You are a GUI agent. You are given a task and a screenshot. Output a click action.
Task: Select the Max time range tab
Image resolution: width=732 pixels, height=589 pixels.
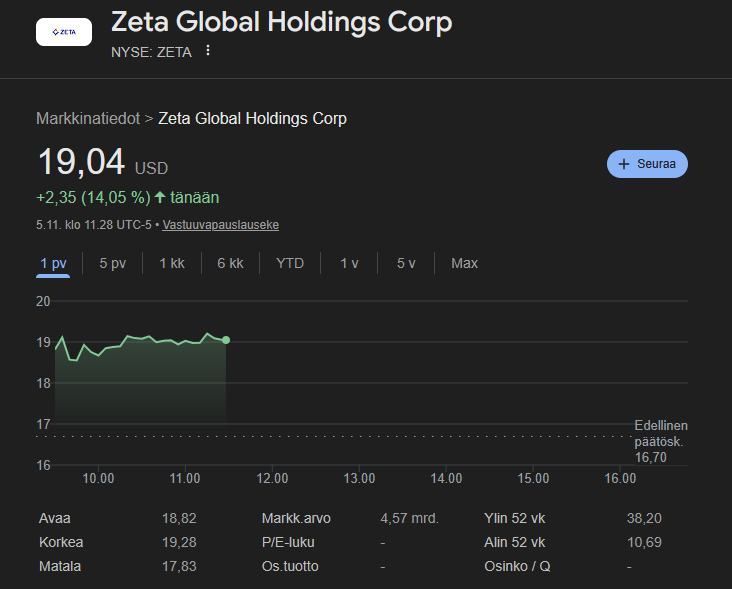[464, 263]
